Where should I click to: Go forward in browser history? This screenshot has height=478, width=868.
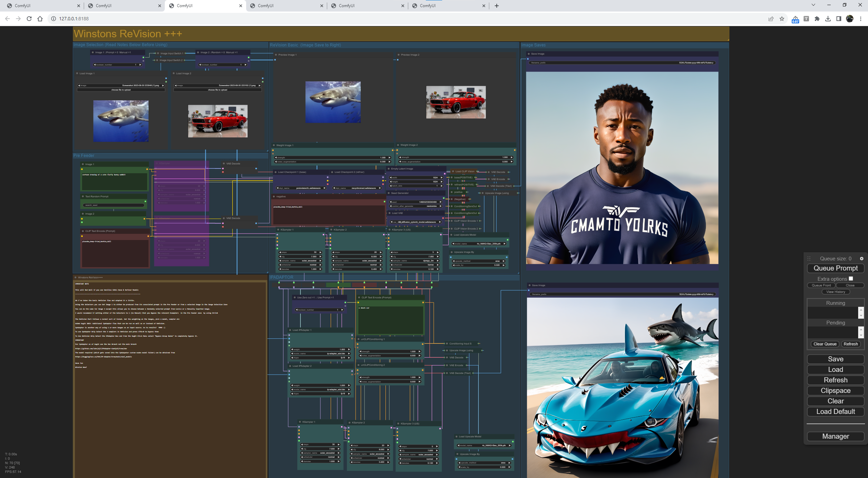(18, 19)
